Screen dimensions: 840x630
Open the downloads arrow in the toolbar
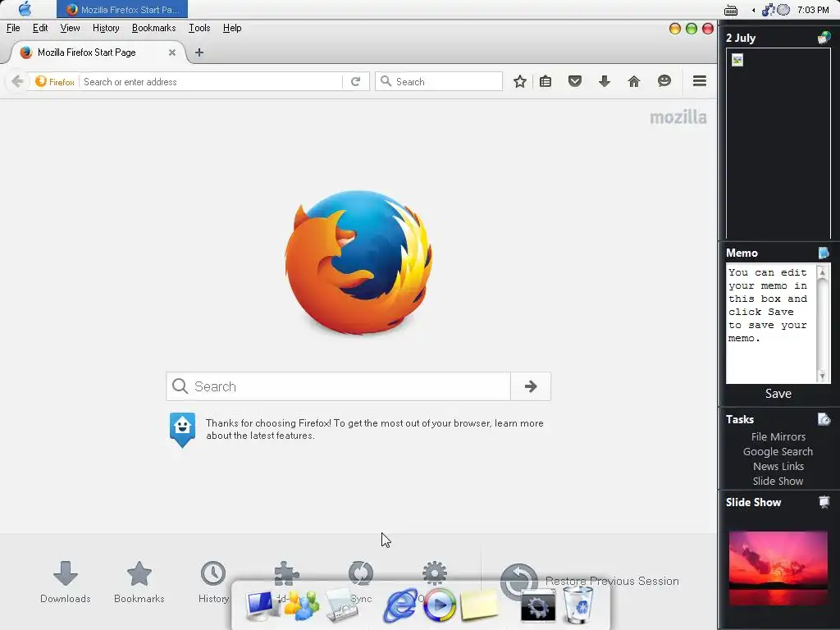(605, 81)
